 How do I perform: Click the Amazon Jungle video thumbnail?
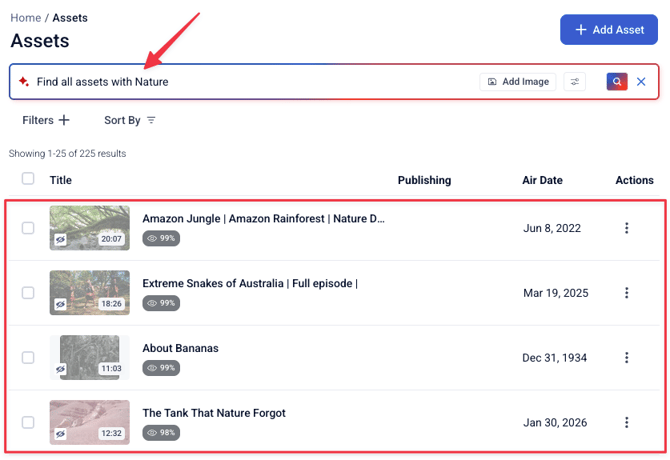point(89,228)
